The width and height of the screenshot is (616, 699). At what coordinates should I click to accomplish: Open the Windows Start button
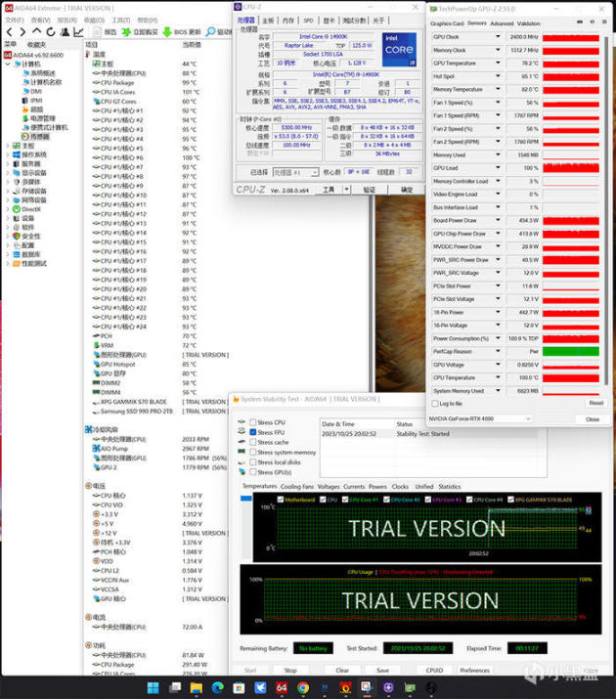tap(153, 687)
